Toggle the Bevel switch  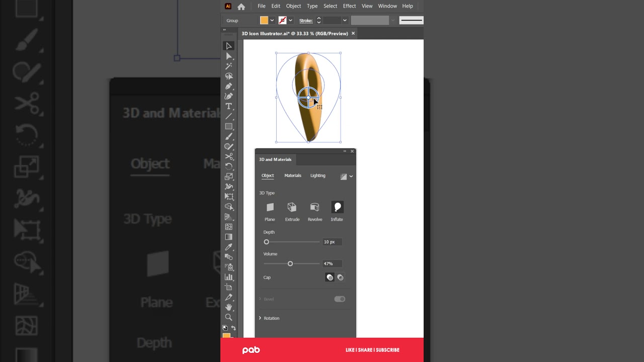(x=340, y=299)
